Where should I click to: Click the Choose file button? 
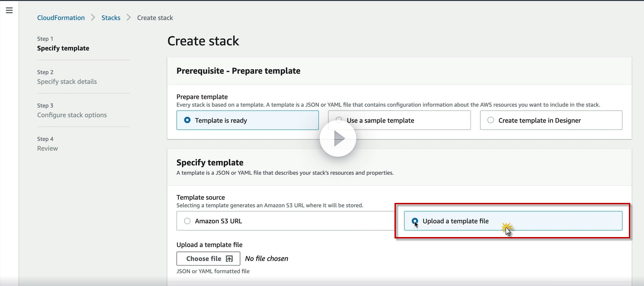[208, 259]
